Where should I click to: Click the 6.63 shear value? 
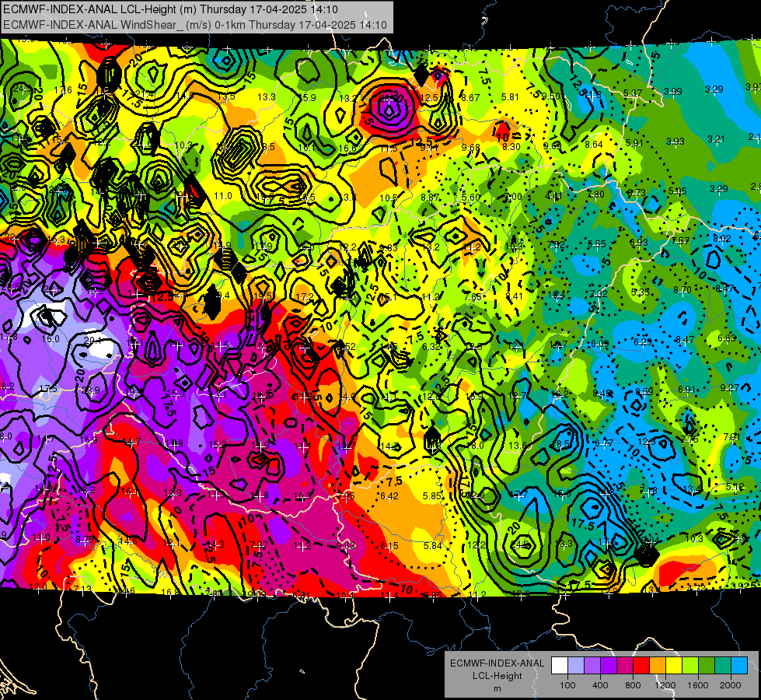727,338
